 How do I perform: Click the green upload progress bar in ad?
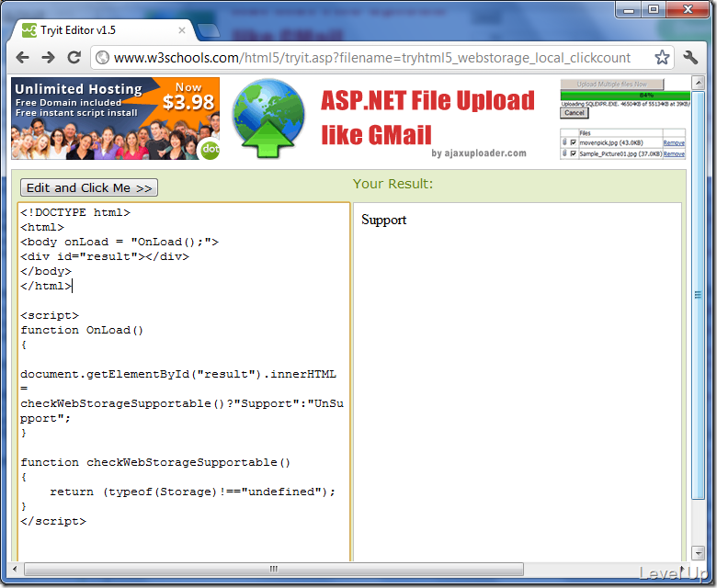coord(625,95)
